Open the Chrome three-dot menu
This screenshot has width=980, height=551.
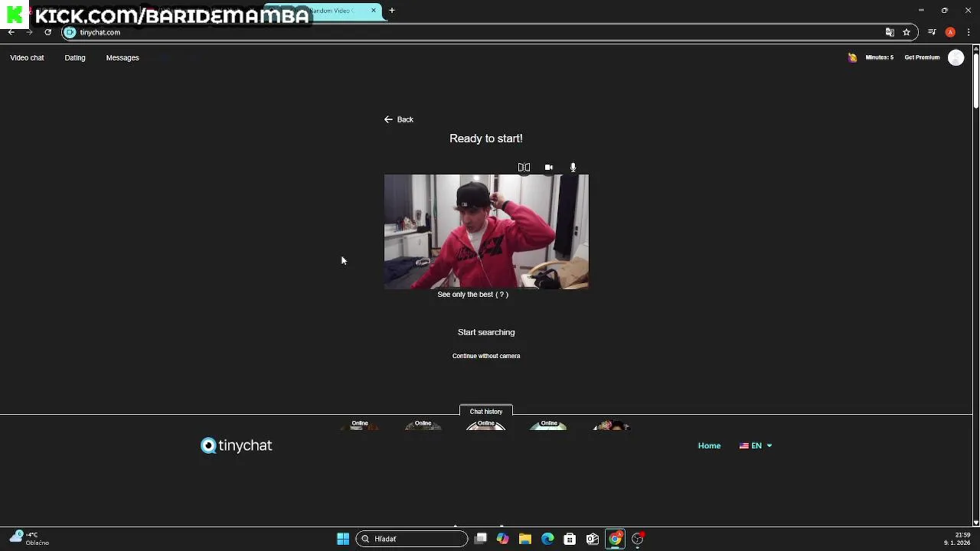969,32
